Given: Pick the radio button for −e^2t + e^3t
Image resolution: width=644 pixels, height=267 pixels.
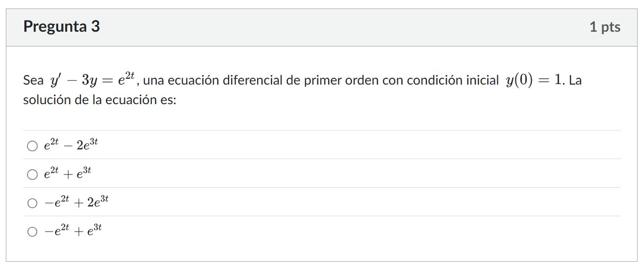Looking at the screenshot, I should (33, 231).
